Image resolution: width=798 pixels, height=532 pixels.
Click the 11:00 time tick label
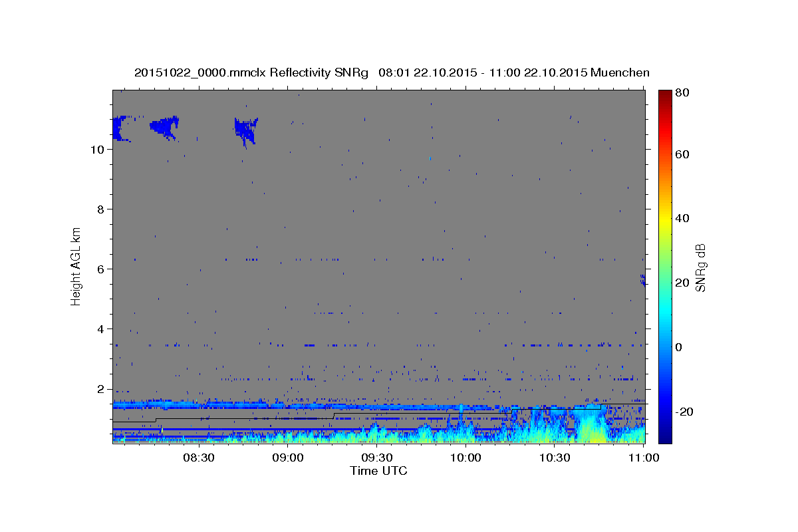(644, 458)
